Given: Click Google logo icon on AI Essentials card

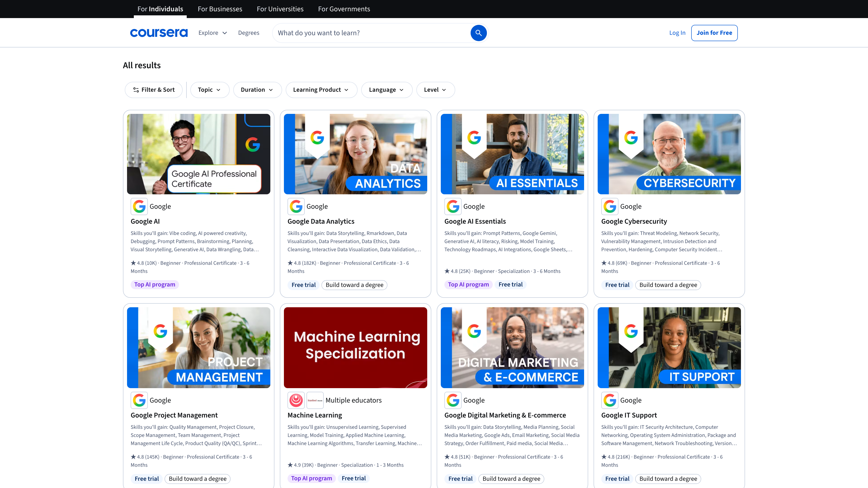Looking at the screenshot, I should click(453, 206).
